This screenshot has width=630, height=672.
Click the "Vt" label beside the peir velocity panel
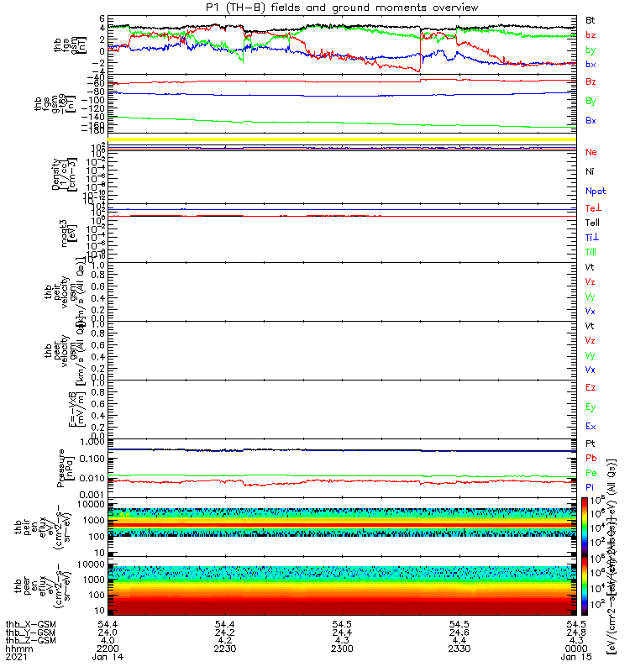click(x=590, y=267)
